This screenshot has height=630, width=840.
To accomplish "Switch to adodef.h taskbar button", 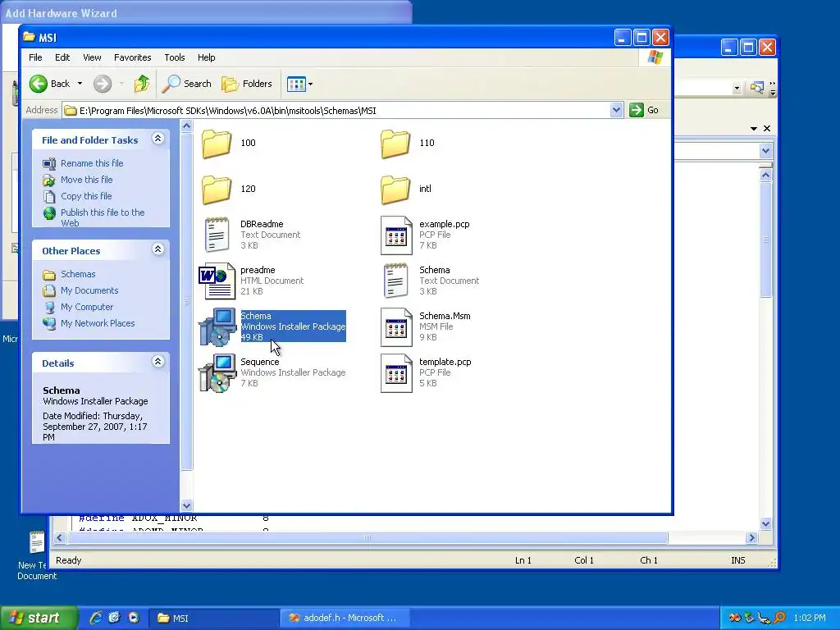I will click(x=345, y=619).
